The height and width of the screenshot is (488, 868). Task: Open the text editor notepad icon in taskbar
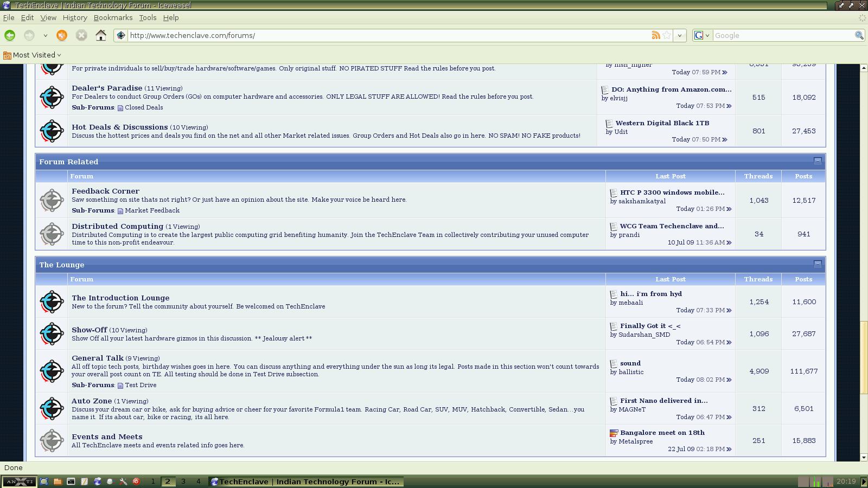point(84,481)
